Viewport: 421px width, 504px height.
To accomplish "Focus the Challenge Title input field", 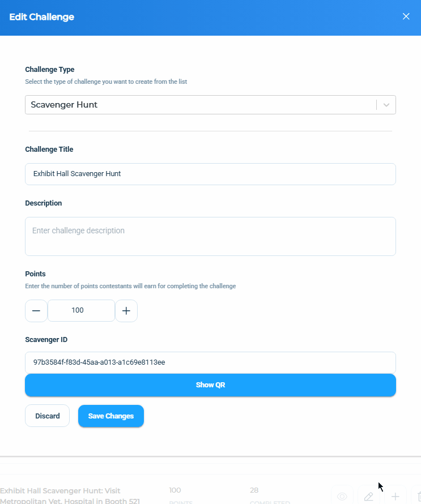I will point(210,174).
